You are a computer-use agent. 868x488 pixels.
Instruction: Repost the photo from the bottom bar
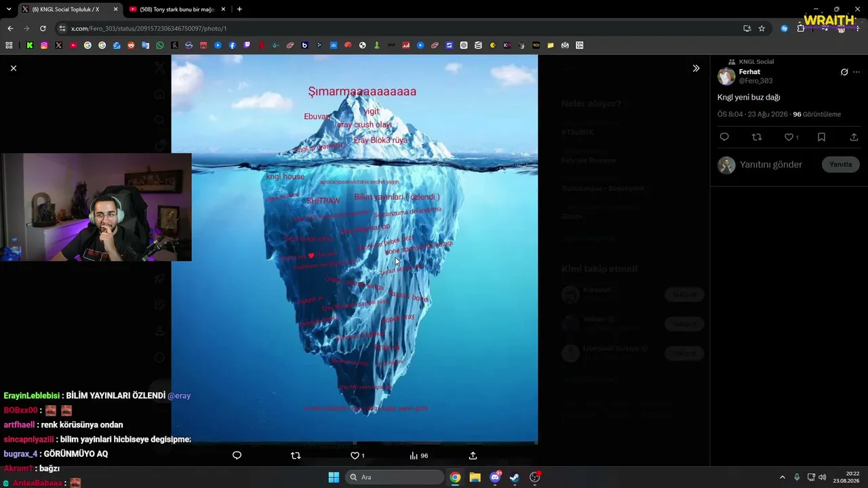tap(296, 455)
